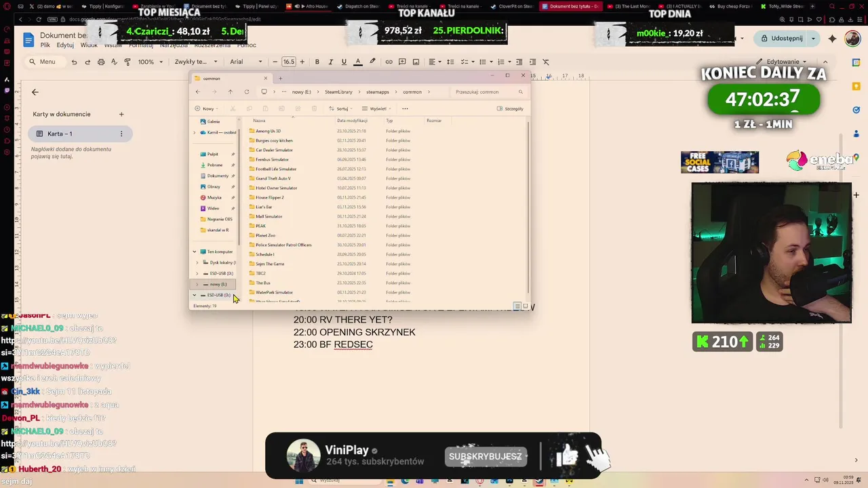Open the Udostępnij share button
Screen dimensions: 868x488
[782, 39]
